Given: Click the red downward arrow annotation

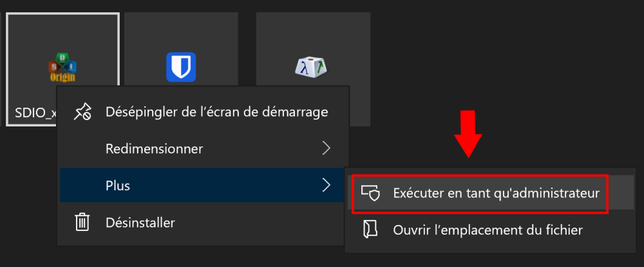Looking at the screenshot, I should click(x=469, y=133).
